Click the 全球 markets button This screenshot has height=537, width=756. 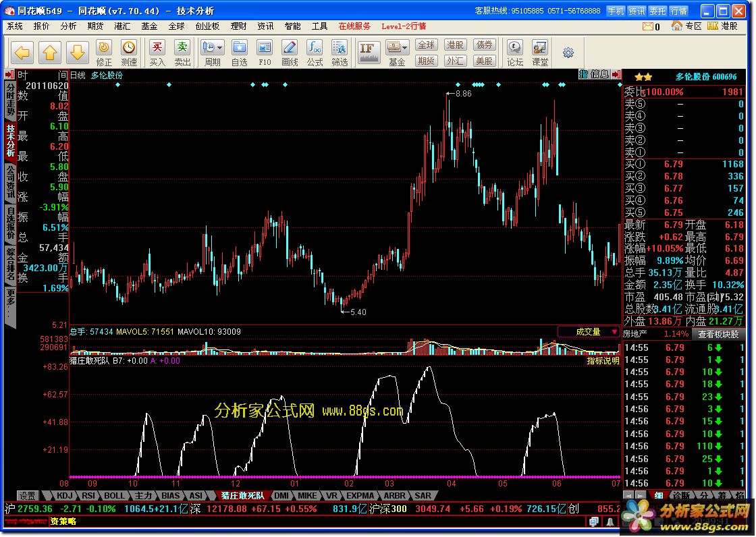coord(426,45)
